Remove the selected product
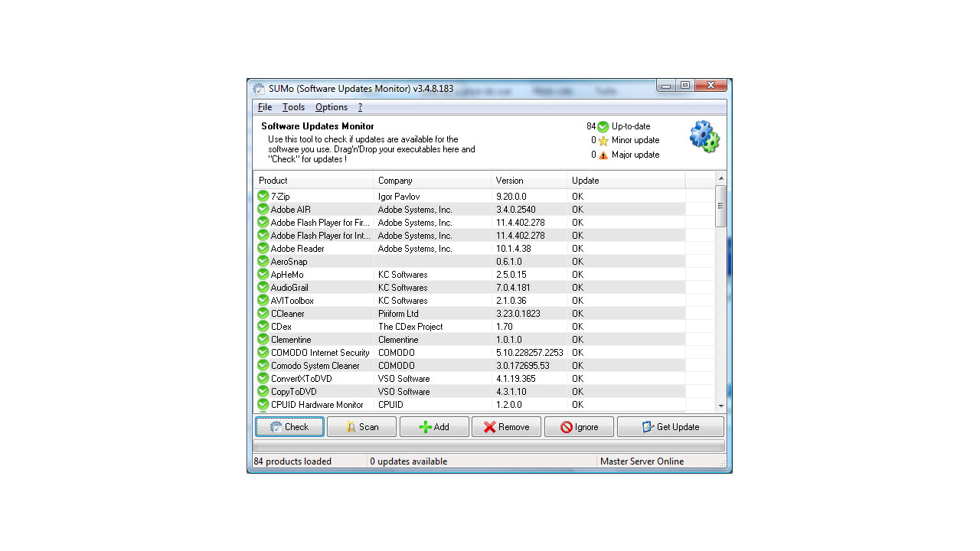This screenshot has height=551, width=980. tap(506, 427)
